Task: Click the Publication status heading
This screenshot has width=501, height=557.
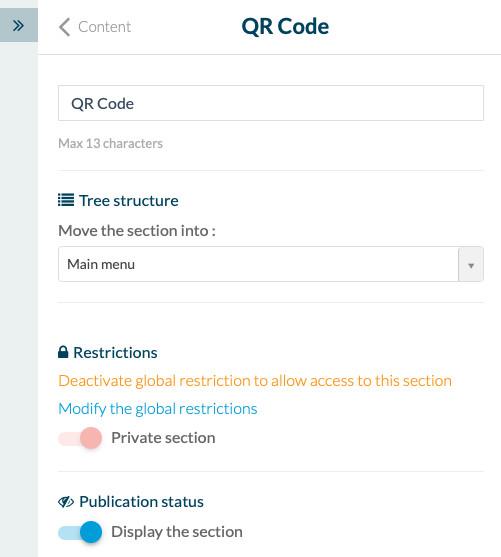Action: tap(141, 502)
